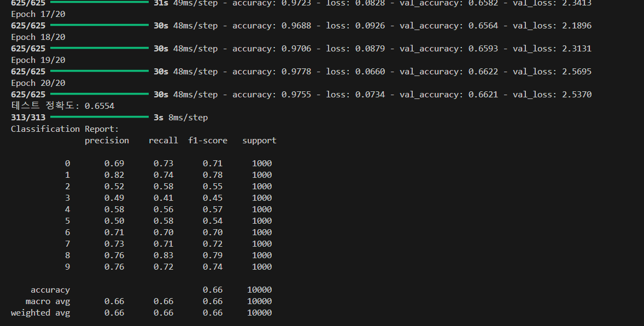
Task: Click class 7 precision value 0.73
Action: point(114,244)
